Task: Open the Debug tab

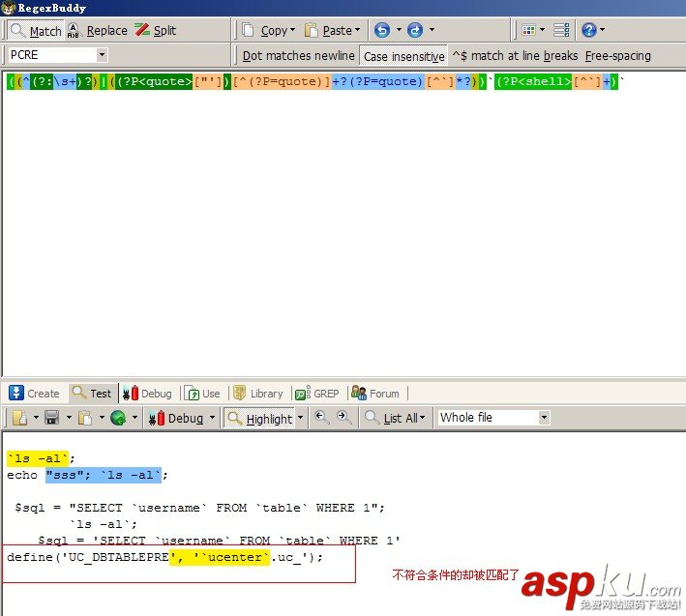Action: [x=147, y=394]
